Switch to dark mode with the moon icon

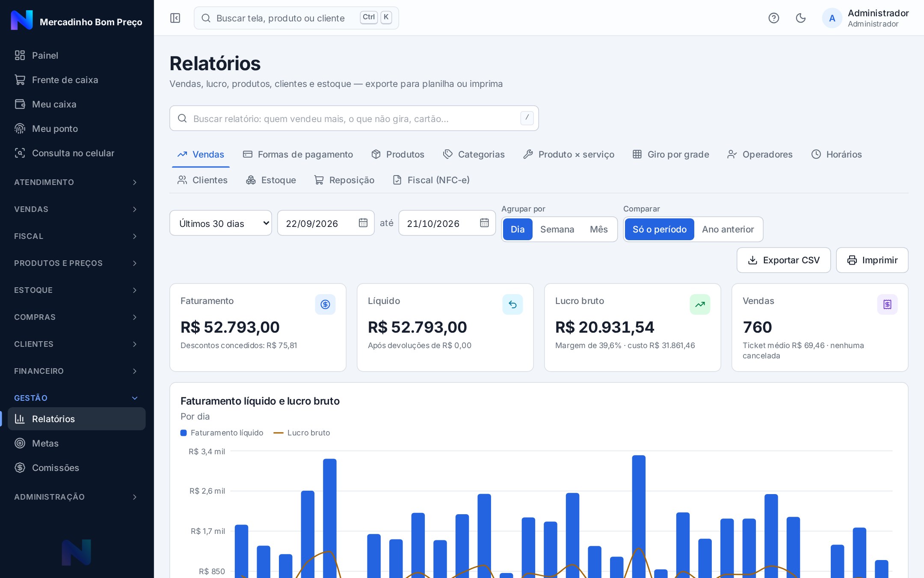800,18
